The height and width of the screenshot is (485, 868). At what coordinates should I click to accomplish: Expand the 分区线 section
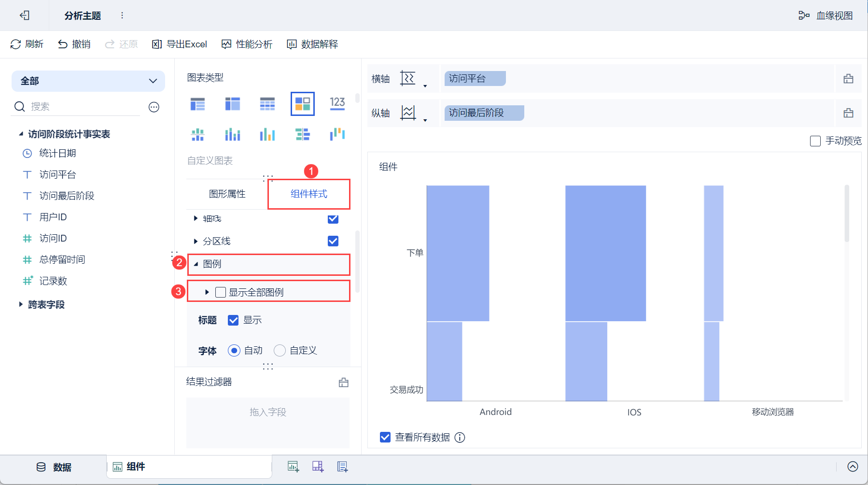tap(196, 241)
